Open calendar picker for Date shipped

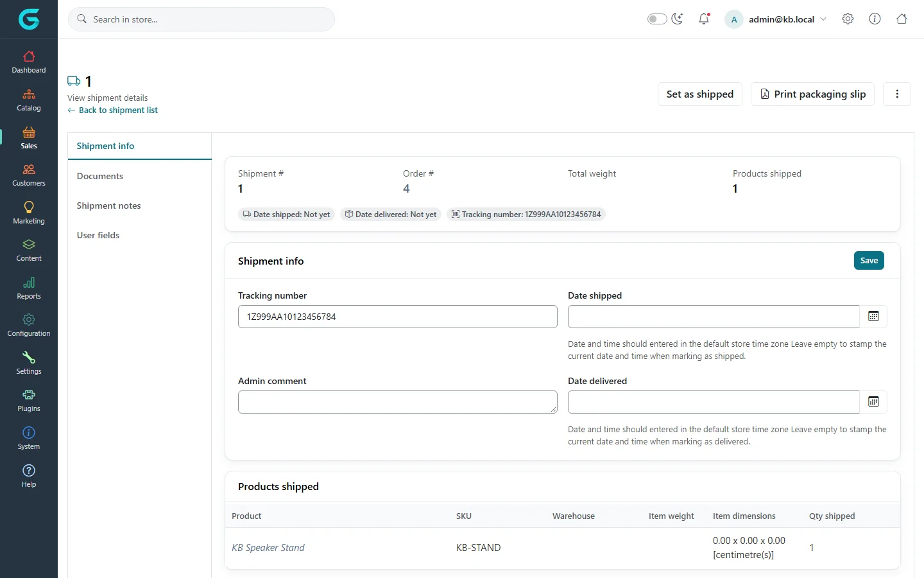point(873,316)
